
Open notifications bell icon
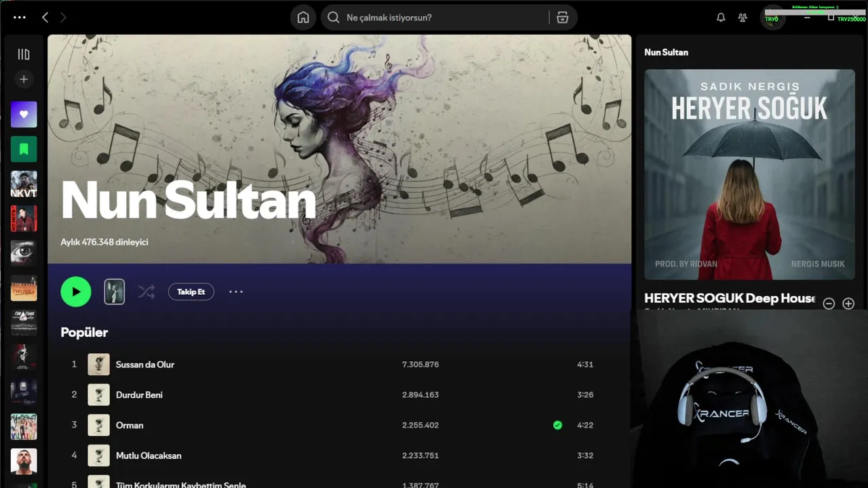click(x=721, y=18)
